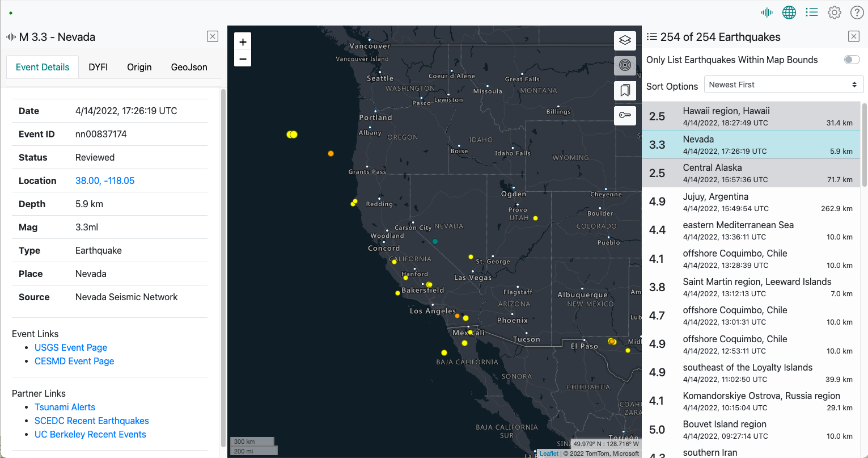Open the map layers control
The height and width of the screenshot is (458, 868).
pos(625,41)
